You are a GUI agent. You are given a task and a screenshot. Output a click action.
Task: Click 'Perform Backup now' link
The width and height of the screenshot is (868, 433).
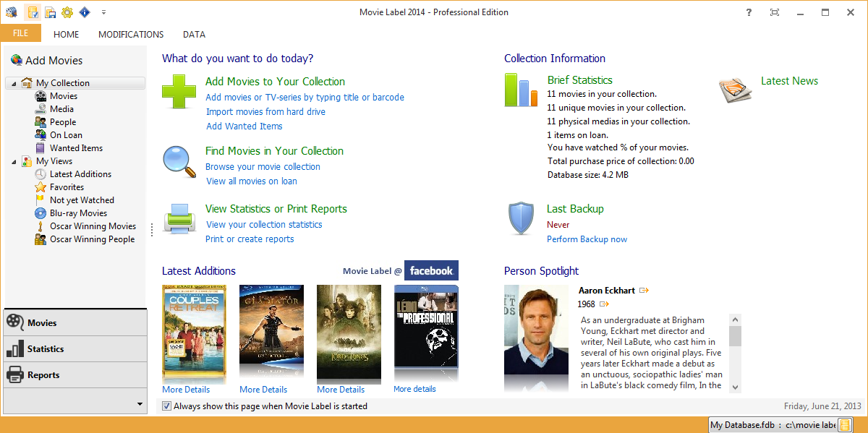pos(587,239)
